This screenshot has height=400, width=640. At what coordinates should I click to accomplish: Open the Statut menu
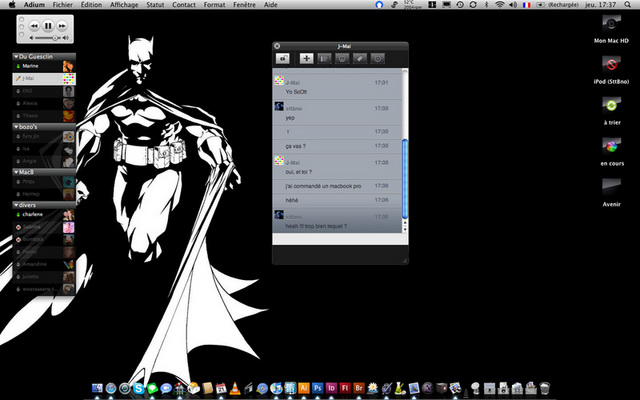(155, 5)
